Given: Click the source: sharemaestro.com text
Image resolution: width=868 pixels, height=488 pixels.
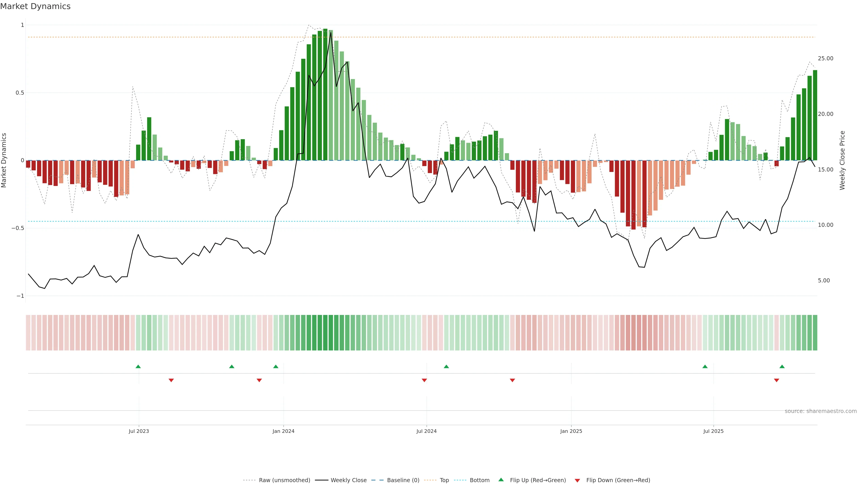Looking at the screenshot, I should pos(821,411).
